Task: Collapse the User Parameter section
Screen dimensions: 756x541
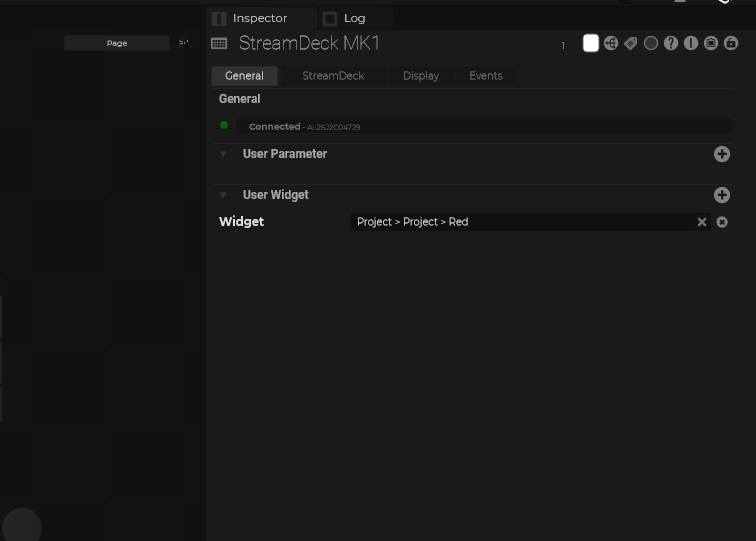Action: [223, 154]
